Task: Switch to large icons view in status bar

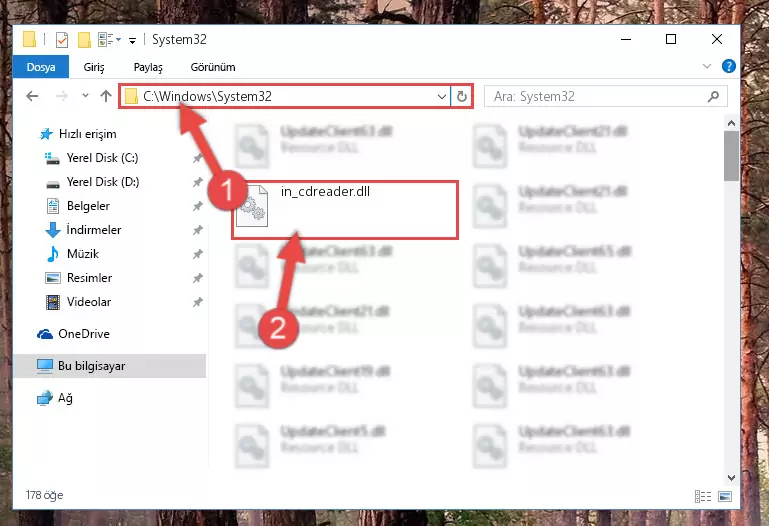Action: 725,497
